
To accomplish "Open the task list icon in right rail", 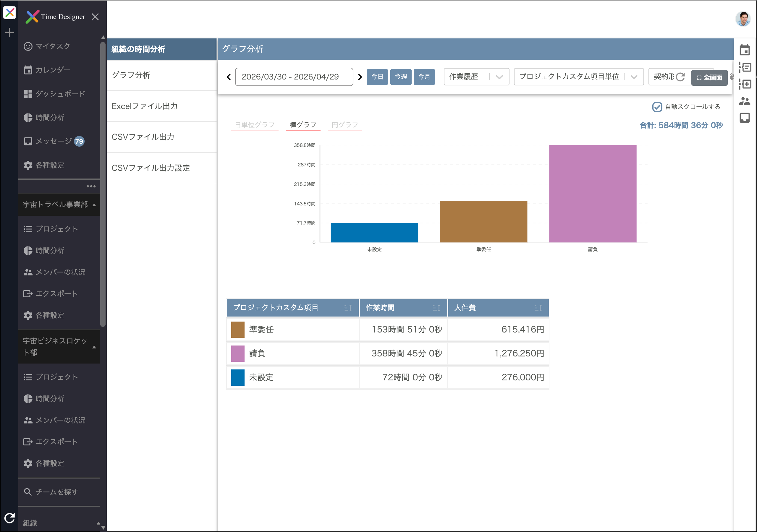I will [x=745, y=68].
